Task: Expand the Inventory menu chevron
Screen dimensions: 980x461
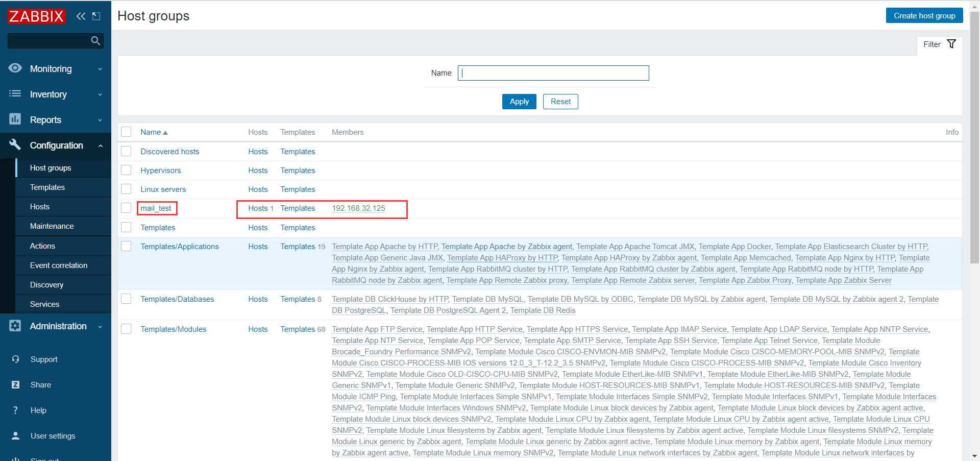Action: [100, 94]
